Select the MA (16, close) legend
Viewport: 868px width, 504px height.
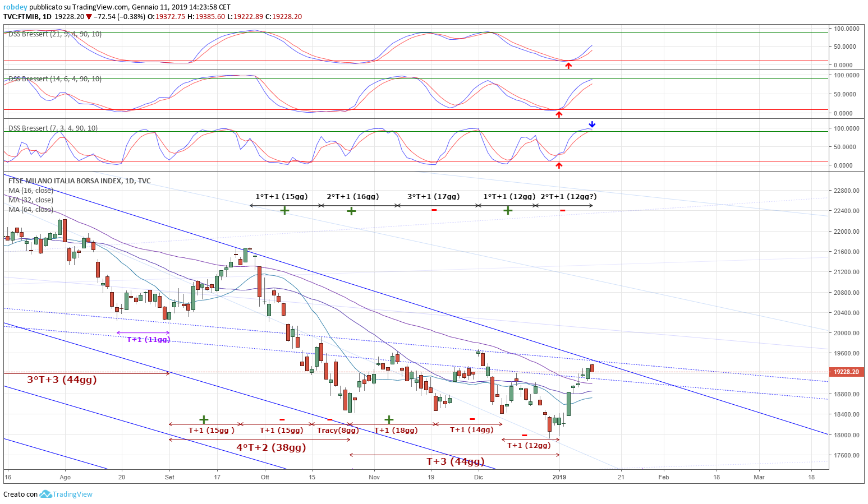(x=31, y=191)
